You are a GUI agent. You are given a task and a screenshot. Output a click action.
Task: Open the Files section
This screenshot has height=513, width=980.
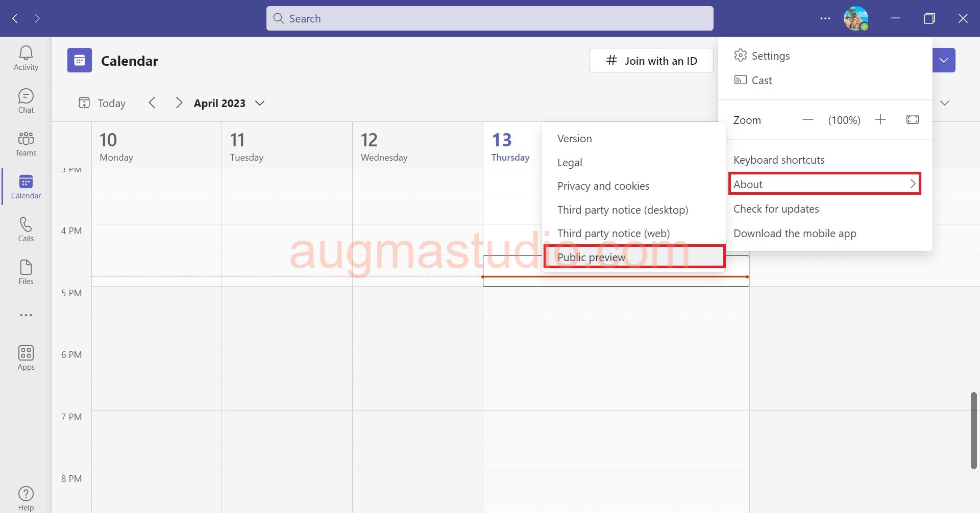pyautogui.click(x=26, y=271)
